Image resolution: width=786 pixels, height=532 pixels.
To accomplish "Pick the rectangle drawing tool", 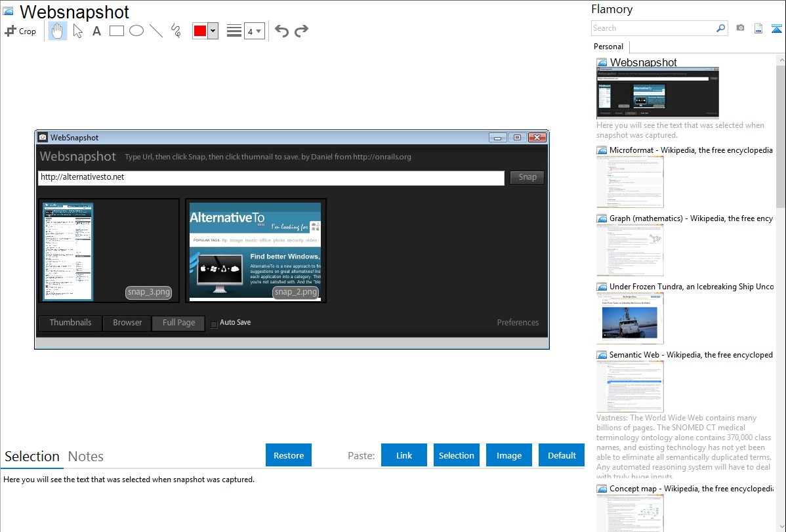I will click(x=116, y=31).
